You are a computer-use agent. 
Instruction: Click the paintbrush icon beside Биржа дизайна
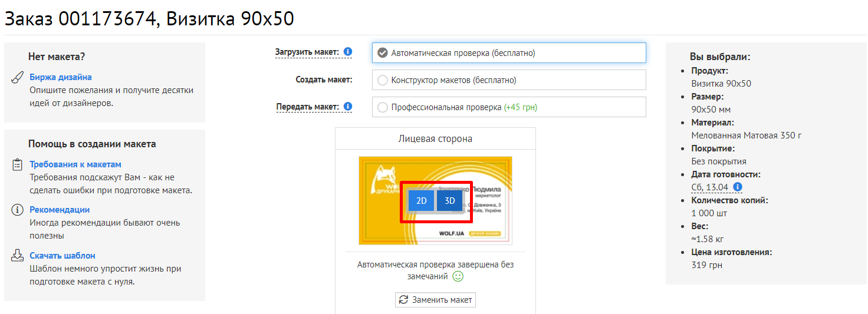17,78
